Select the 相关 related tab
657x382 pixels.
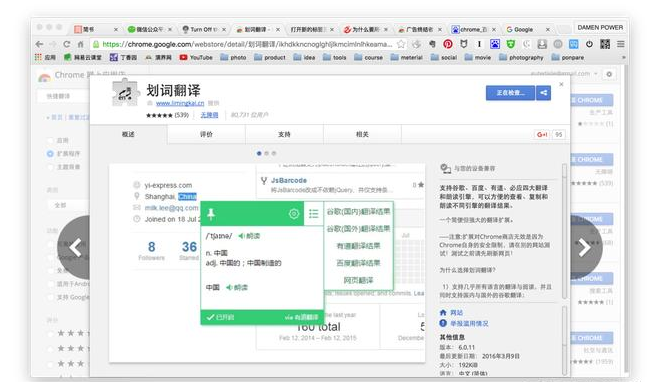pyautogui.click(x=362, y=134)
